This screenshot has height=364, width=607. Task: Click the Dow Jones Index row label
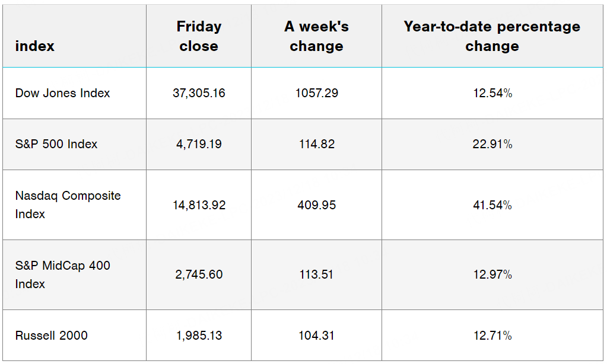tap(62, 93)
